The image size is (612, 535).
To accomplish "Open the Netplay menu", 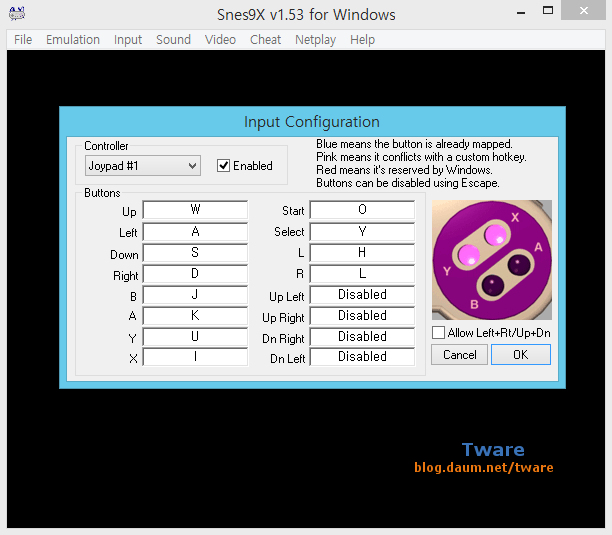I will tap(315, 39).
